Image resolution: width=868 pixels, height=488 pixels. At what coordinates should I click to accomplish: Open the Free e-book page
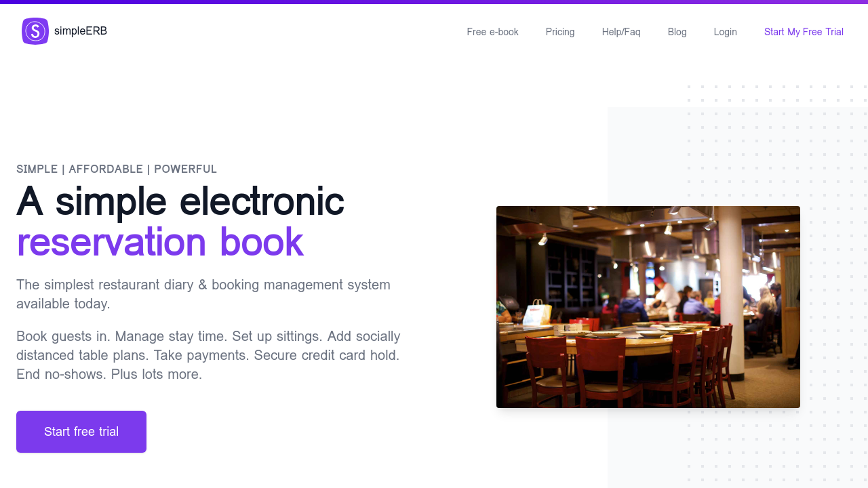coord(492,32)
